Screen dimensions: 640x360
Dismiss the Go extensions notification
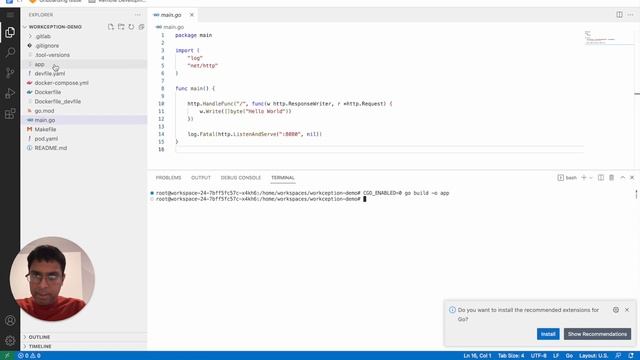[627, 310]
